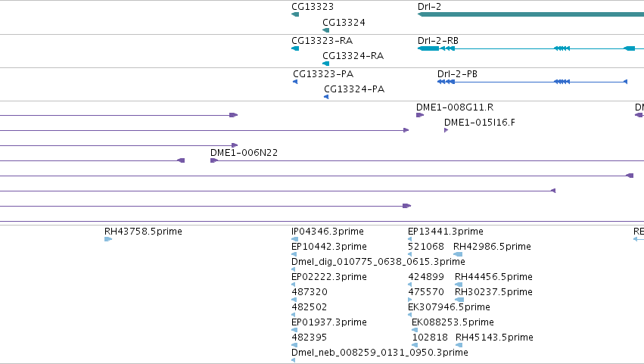This screenshot has height=364, width=644.
Task: Select the 482395 feature label
Action: (x=310, y=338)
